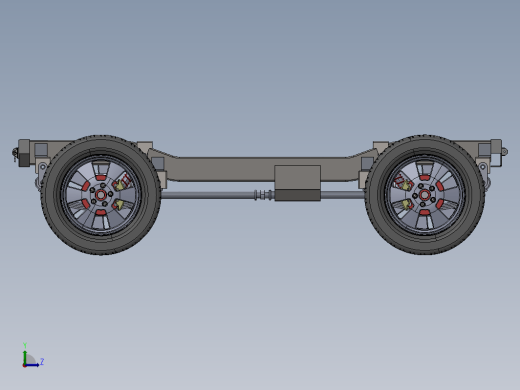Select the left wheel's red center hub
This screenshot has height=390, width=520.
point(101,195)
